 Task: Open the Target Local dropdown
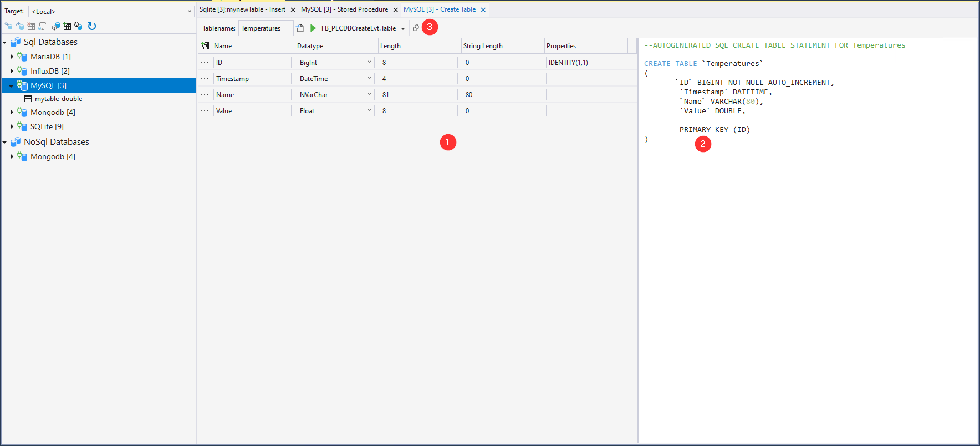pyautogui.click(x=189, y=11)
